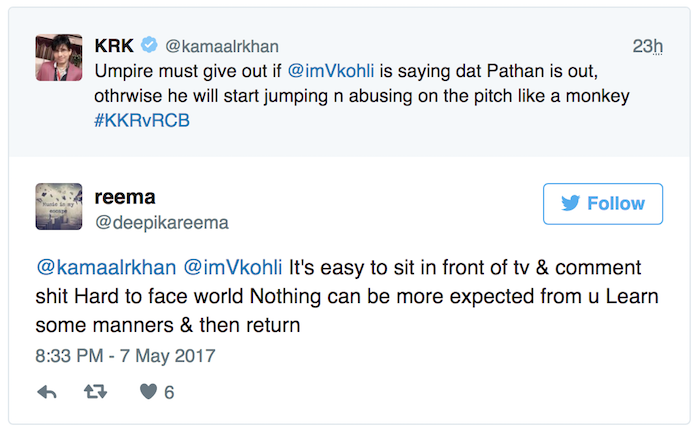Viewport: 700px width, 434px height.
Task: Follow the reema account
Action: (x=602, y=204)
